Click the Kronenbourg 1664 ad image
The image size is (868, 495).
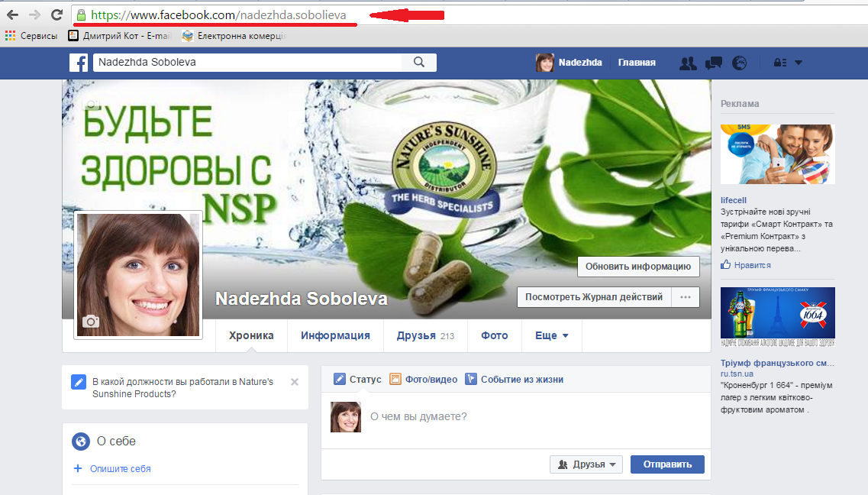pos(778,317)
